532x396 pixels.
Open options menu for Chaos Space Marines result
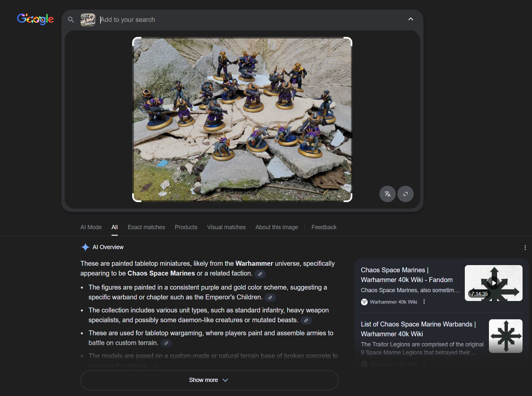click(424, 302)
